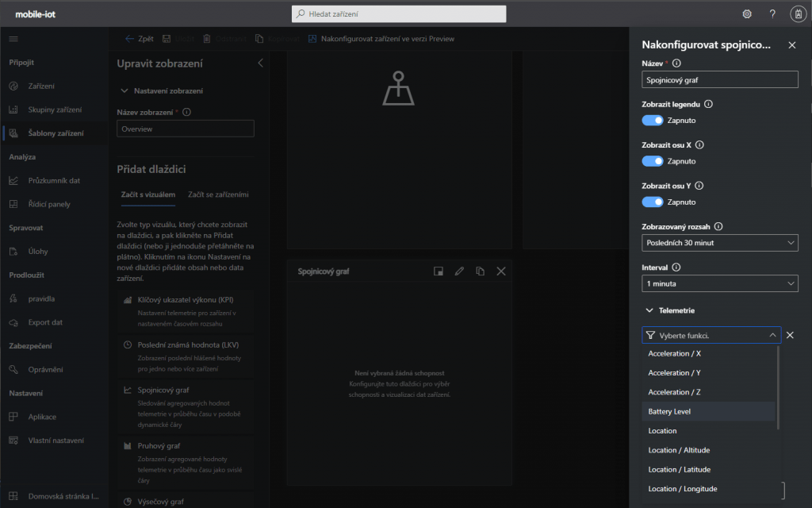812x508 pixels.
Task: Collapse the Telemetrie section
Action: point(649,310)
